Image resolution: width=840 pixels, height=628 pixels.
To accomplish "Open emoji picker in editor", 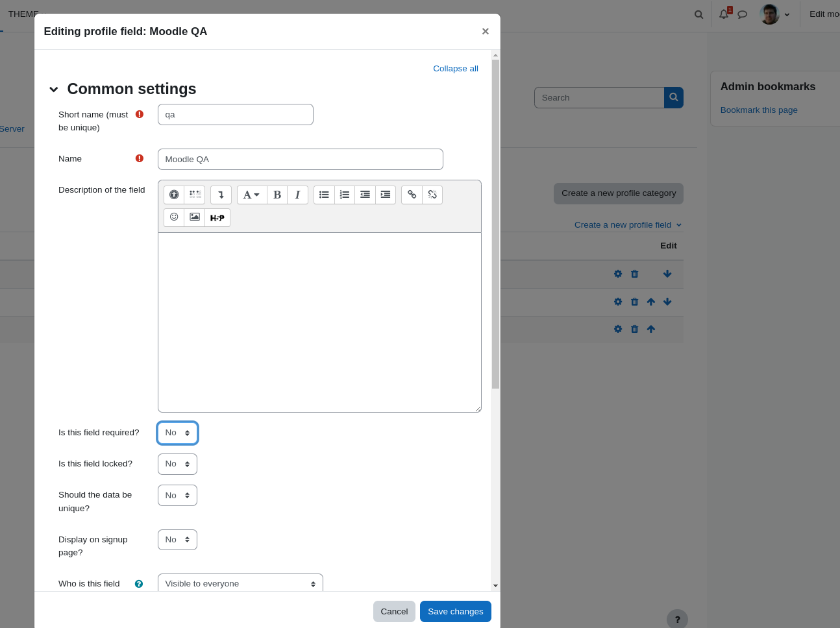I will tap(174, 217).
